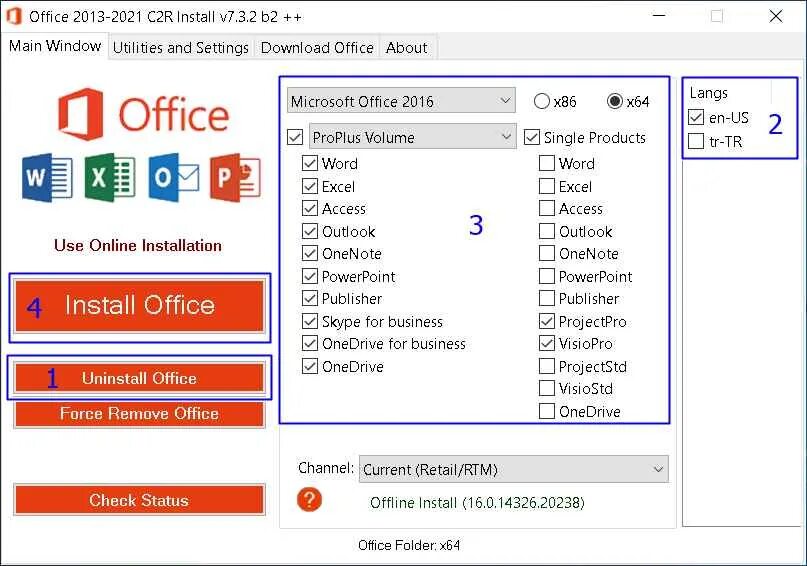807x566 pixels.
Task: Click the orange question mark help icon
Action: coord(309,499)
